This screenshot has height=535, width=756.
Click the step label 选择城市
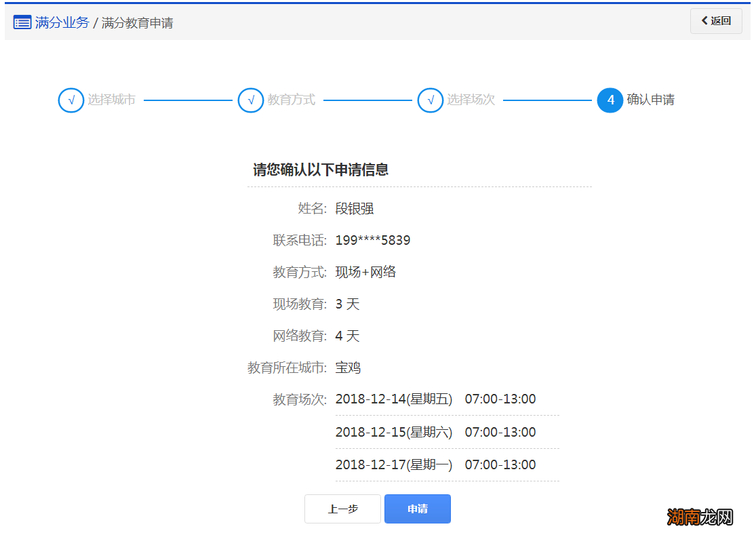pyautogui.click(x=111, y=100)
